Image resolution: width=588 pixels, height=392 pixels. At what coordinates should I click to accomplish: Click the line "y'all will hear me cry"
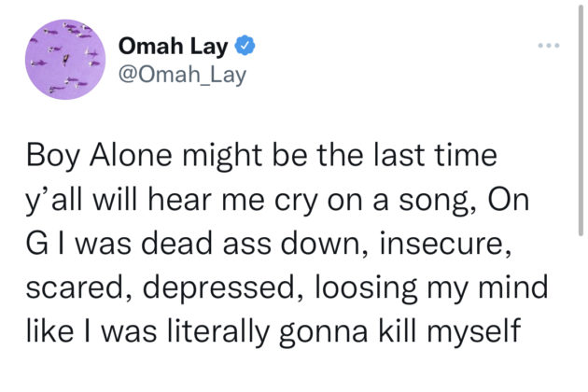tap(277, 200)
